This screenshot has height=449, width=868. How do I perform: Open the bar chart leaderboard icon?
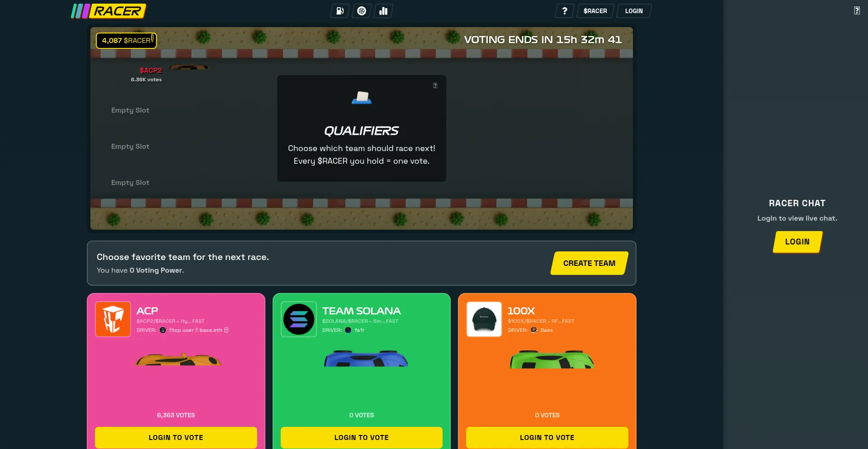tap(383, 11)
